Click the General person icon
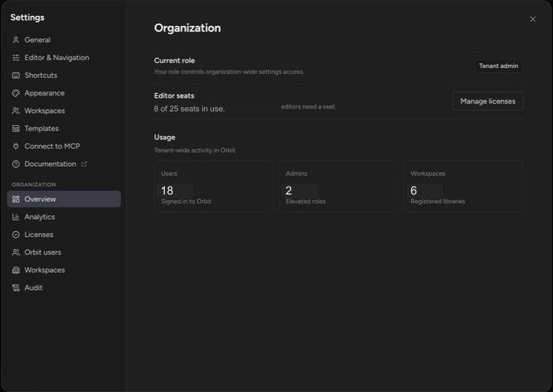Image resolution: width=553 pixels, height=392 pixels. coord(15,40)
